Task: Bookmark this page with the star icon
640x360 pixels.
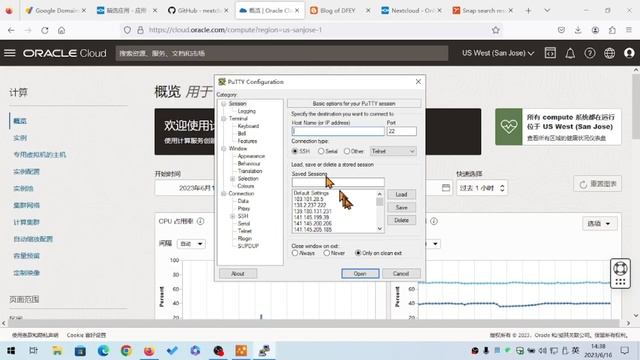Action: (x=496, y=30)
